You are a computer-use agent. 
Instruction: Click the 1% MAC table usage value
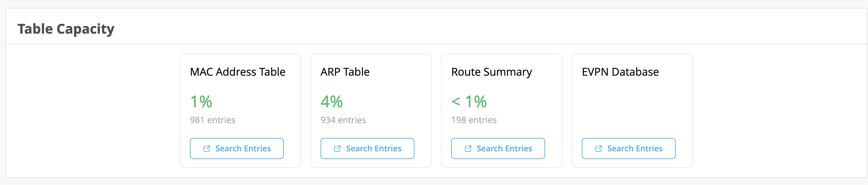(x=201, y=102)
